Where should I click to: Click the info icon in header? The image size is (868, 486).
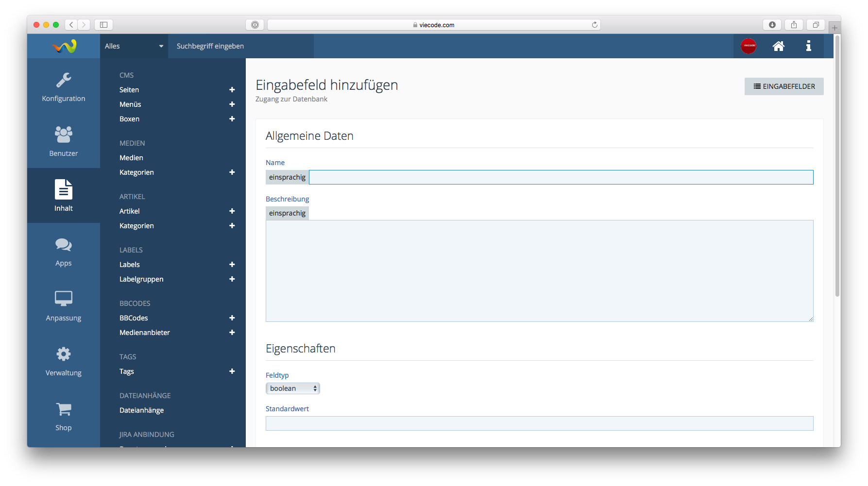pyautogui.click(x=808, y=46)
